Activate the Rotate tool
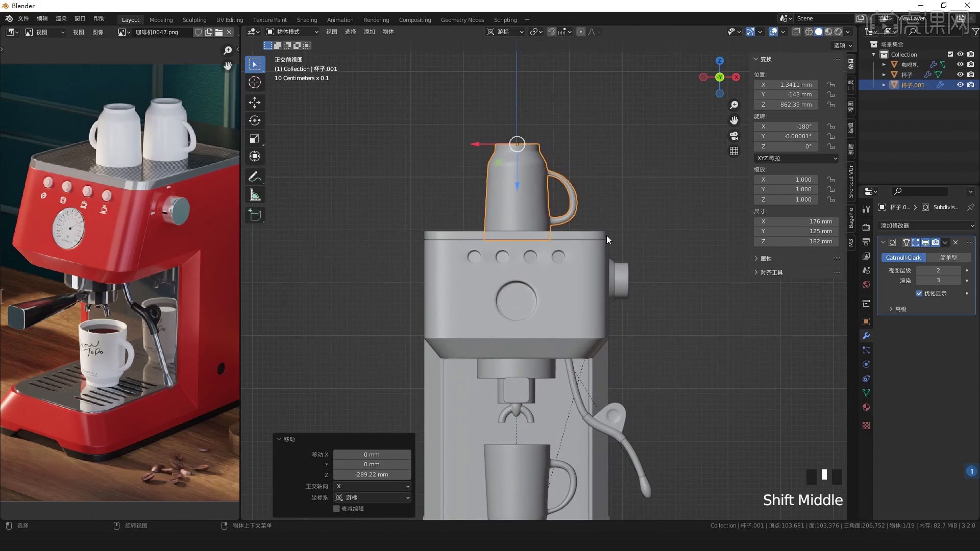 point(255,121)
